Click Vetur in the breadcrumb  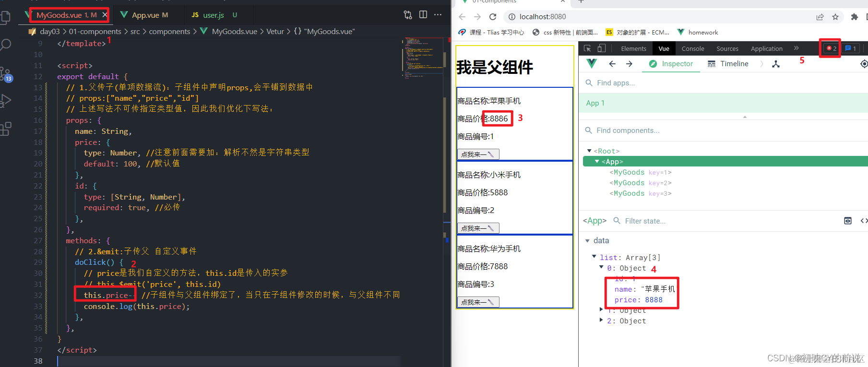[x=275, y=31]
